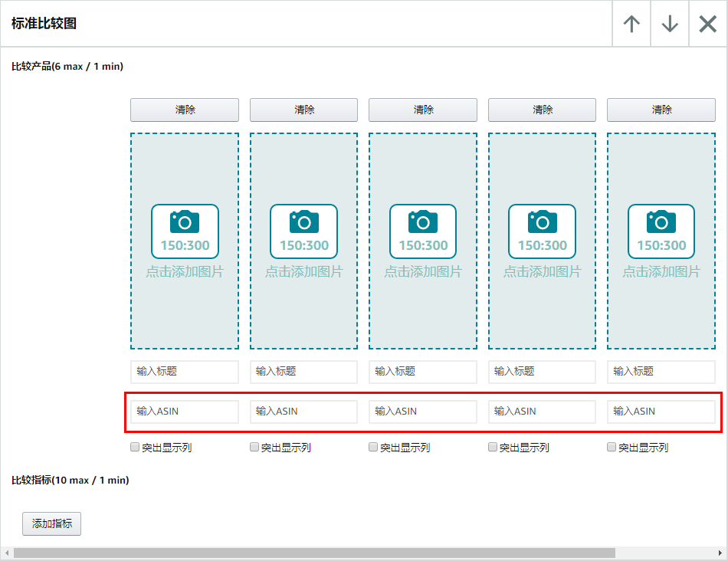Image resolution: width=728 pixels, height=561 pixels.
Task: Close the 标准比较图 module with X icon
Action: point(708,24)
